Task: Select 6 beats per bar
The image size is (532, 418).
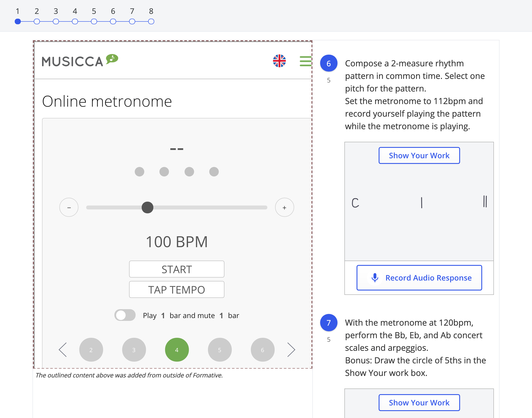Action: [x=262, y=350]
